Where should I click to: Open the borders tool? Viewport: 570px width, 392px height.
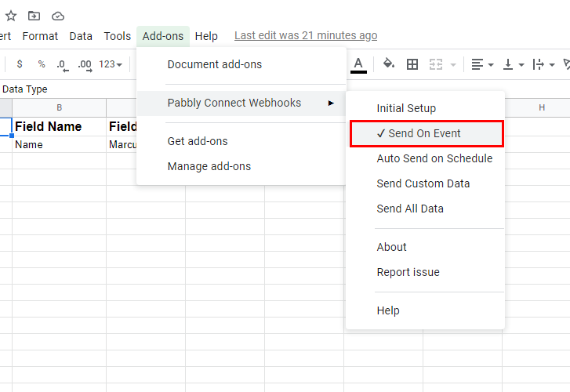(412, 64)
